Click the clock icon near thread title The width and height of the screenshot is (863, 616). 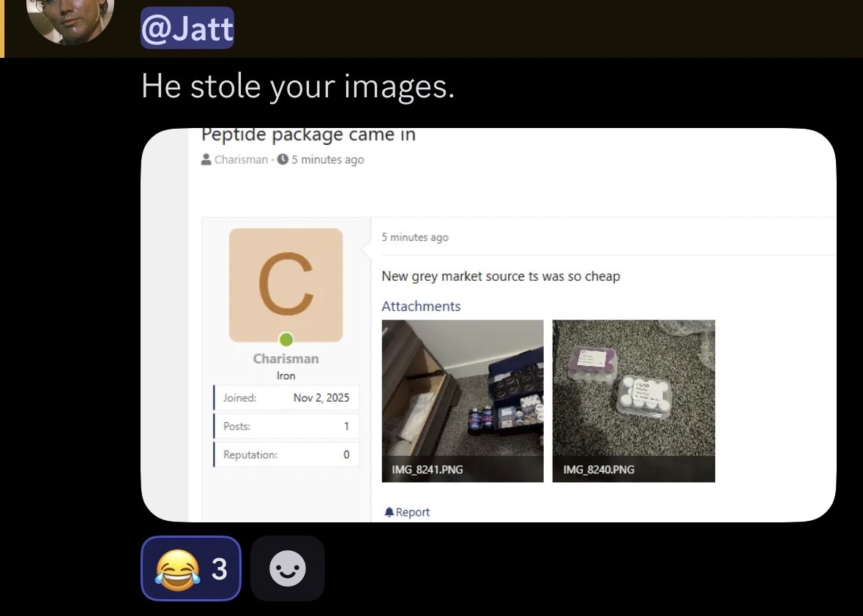[x=283, y=159]
